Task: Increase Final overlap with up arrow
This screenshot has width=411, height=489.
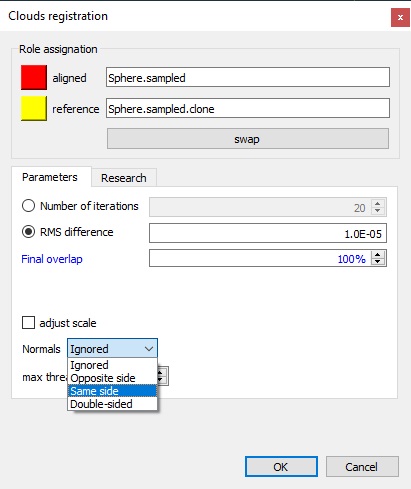Action: 378,255
